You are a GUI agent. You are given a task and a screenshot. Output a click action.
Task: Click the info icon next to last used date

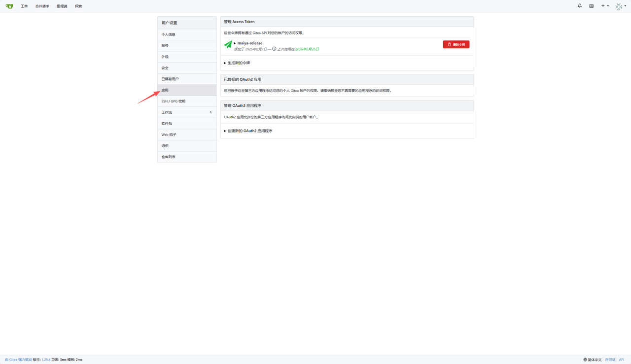tap(274, 49)
